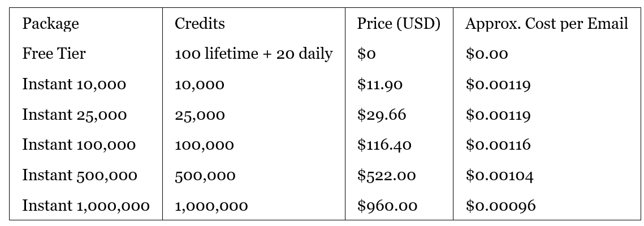Click the $11.90 price cell
Image resolution: width=644 pixels, height=226 pixels.
tap(380, 84)
